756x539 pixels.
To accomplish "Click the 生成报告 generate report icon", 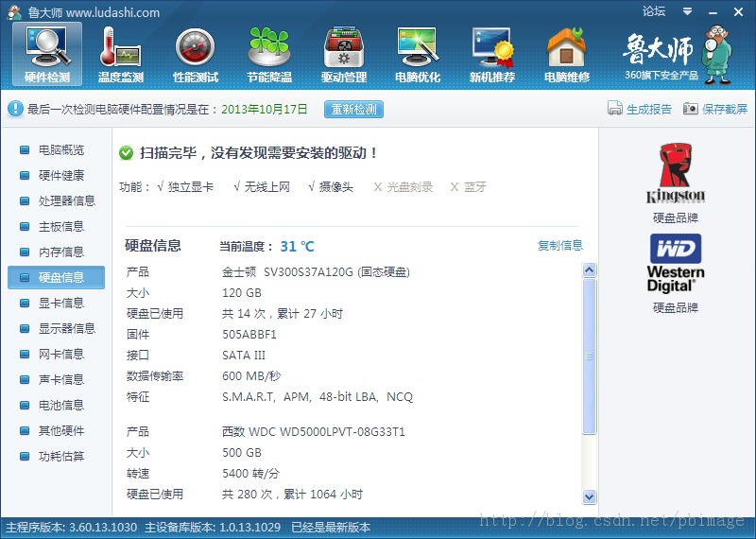I will click(x=615, y=109).
